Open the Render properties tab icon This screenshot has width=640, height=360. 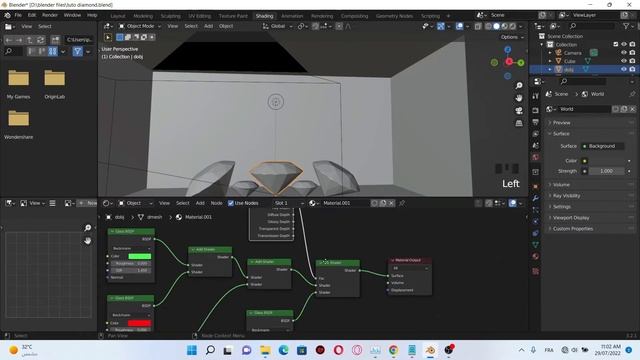pos(536,110)
